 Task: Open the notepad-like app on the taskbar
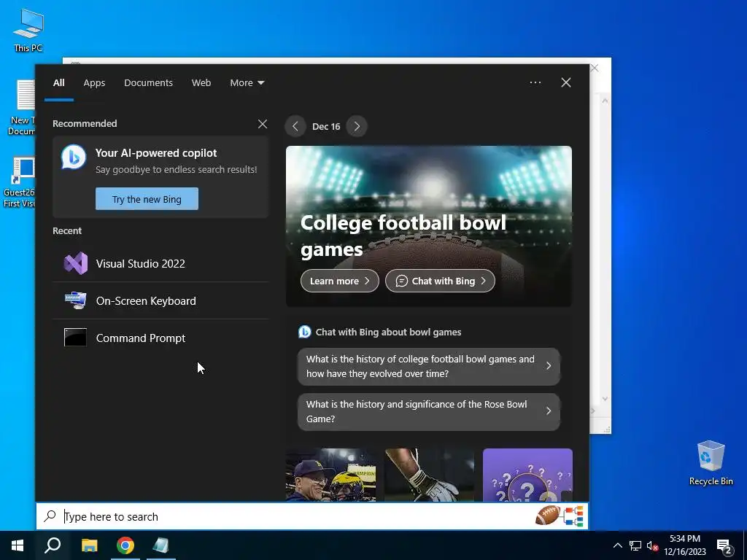click(161, 545)
